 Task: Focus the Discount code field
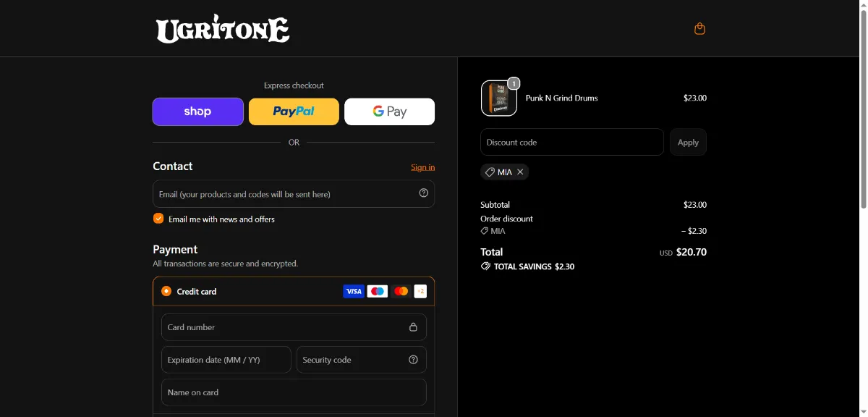[572, 142]
